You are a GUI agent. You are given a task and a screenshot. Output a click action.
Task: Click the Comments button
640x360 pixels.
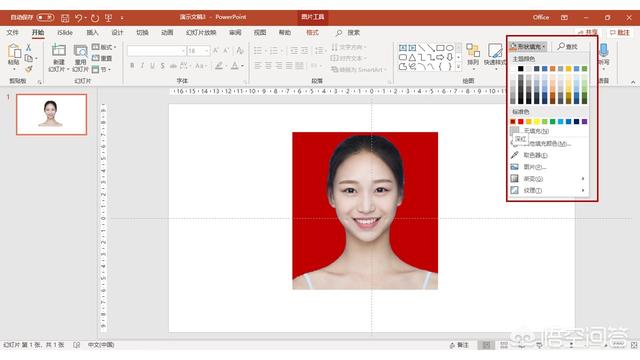pyautogui.click(x=620, y=33)
